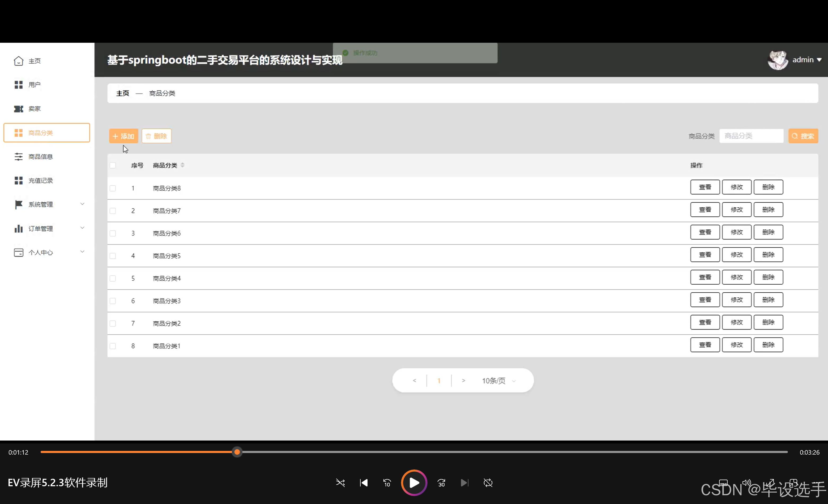Go to previous page with < arrow
The width and height of the screenshot is (828, 504).
tap(414, 380)
